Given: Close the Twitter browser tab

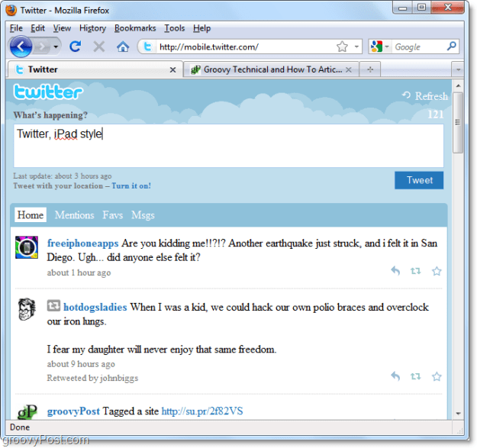Looking at the screenshot, I should (172, 70).
